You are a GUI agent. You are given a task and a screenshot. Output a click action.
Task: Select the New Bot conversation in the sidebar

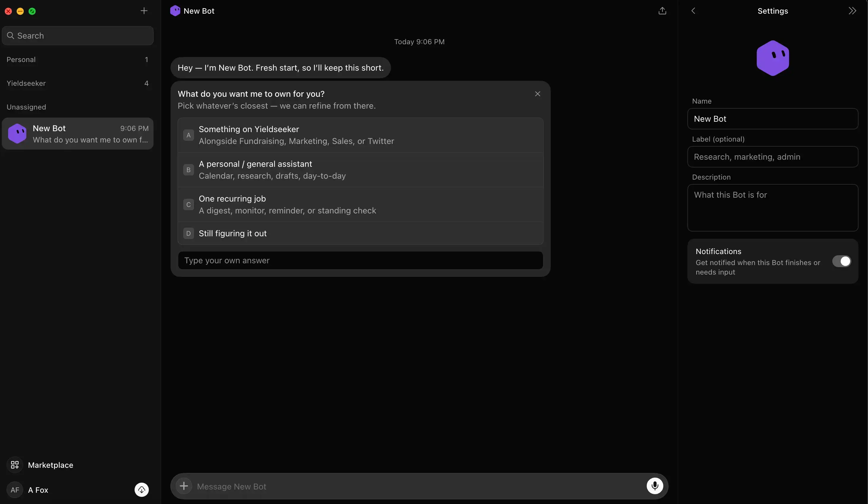[78, 134]
